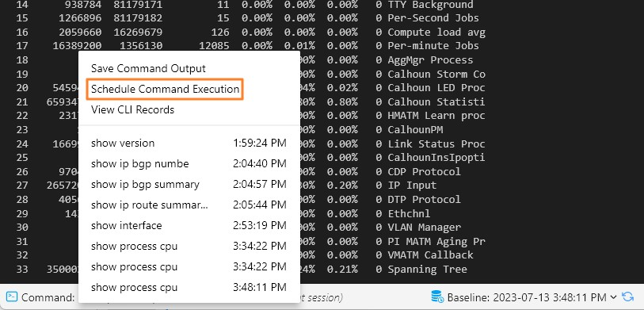644x310 pixels.
Task: Select the 'show ip bgp numbe' history entry
Action: click(x=189, y=163)
